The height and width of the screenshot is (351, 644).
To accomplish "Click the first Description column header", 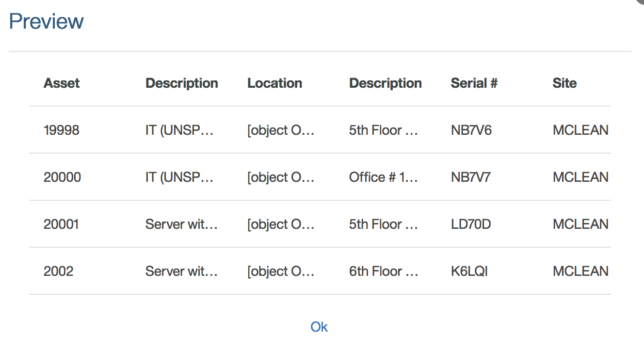I will 181,83.
